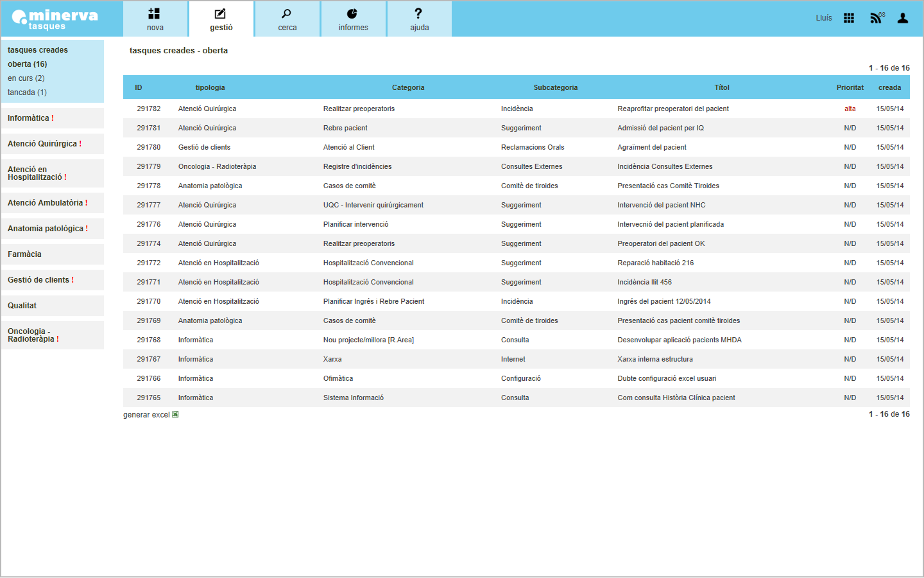The width and height of the screenshot is (924, 578).
Task: Click 'Reparació habitació 216' title
Action: tap(656, 263)
